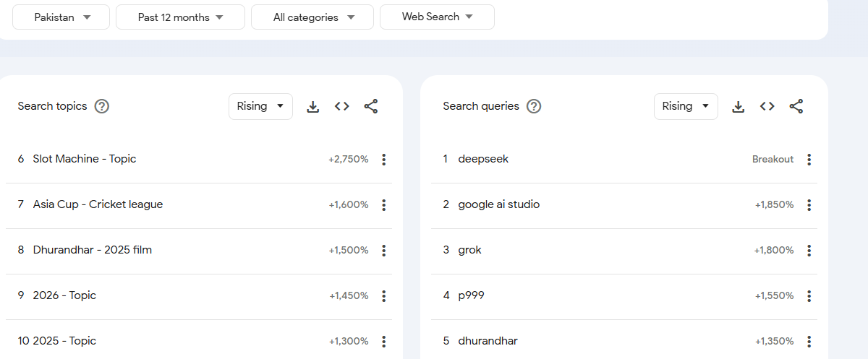Open more options for grok query
868x359 pixels.
(x=809, y=251)
